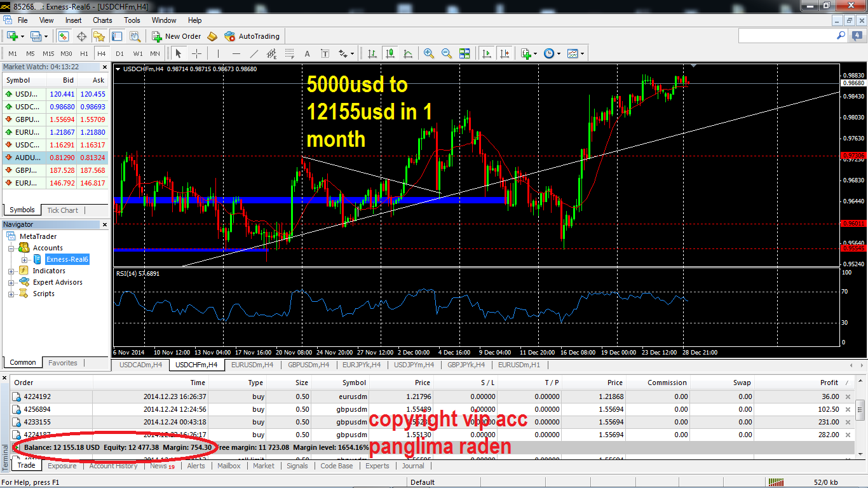Zoom out on the chart
This screenshot has width=868, height=488.
(x=447, y=53)
